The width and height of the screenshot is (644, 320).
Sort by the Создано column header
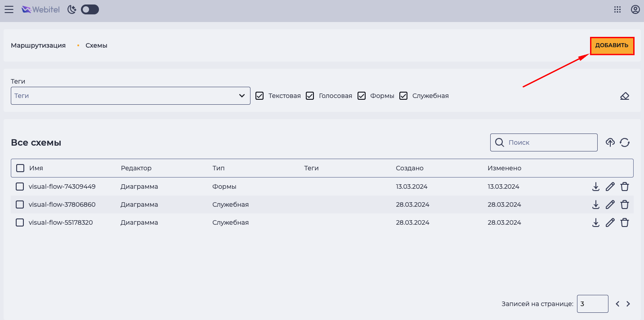pos(410,168)
